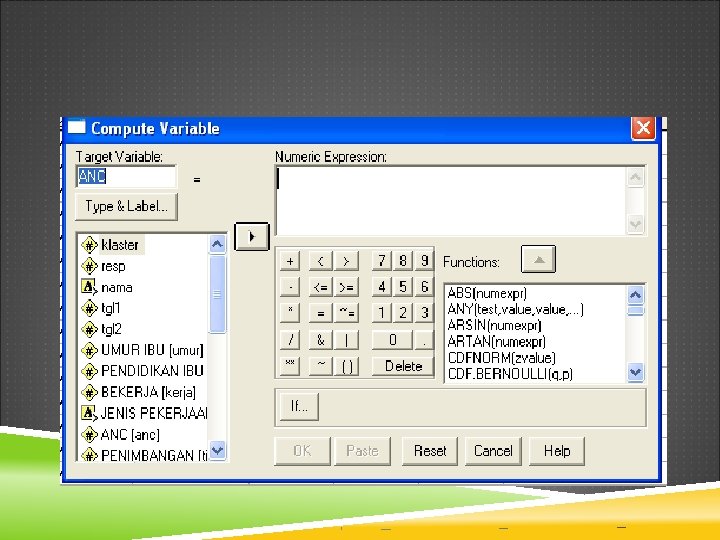Click the exponent (**) key
720x540 pixels.
290,366
